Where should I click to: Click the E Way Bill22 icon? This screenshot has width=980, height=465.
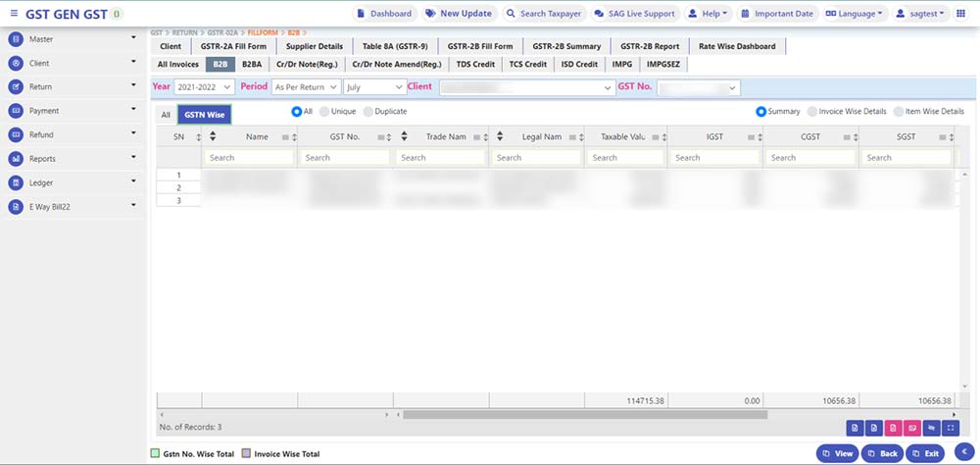pos(16,207)
